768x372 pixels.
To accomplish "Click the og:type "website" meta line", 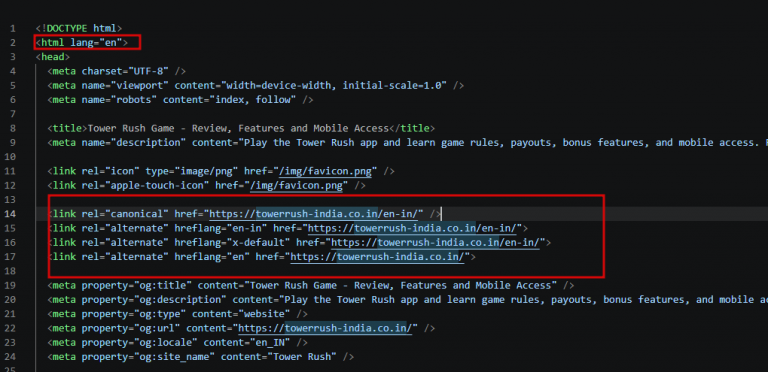I will [177, 314].
